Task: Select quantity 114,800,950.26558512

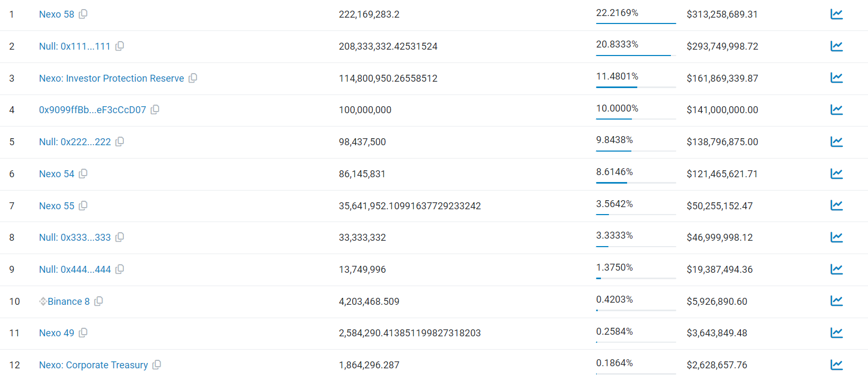Action: tap(388, 78)
